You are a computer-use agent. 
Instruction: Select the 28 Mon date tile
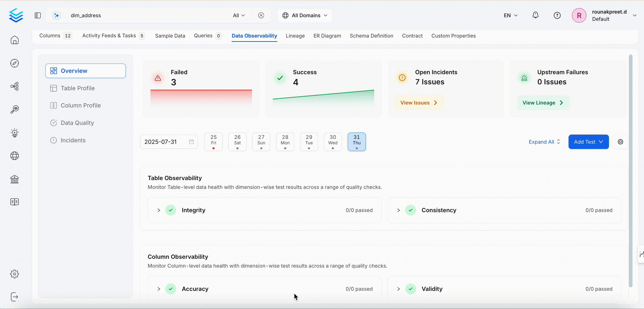(285, 142)
